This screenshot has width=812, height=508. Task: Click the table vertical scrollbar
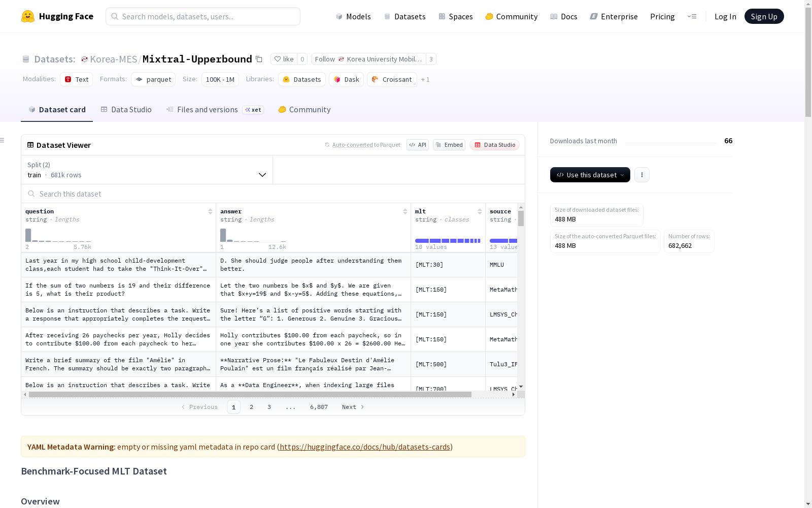point(521,218)
